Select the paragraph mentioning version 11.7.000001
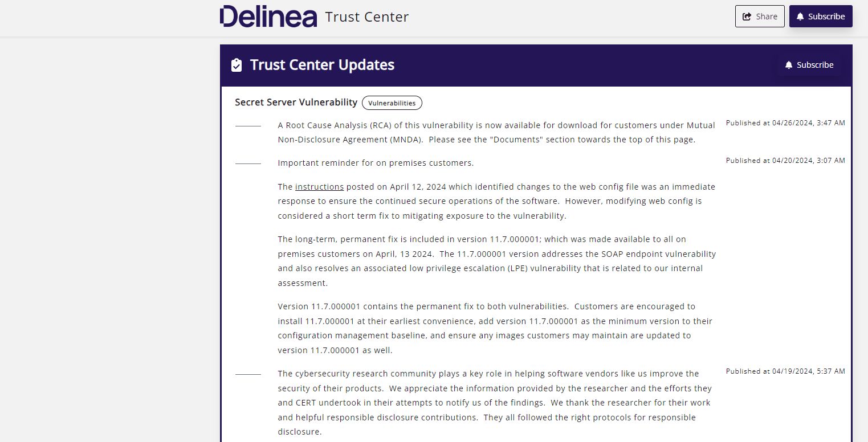Image resolution: width=868 pixels, height=442 pixels. [x=495, y=328]
